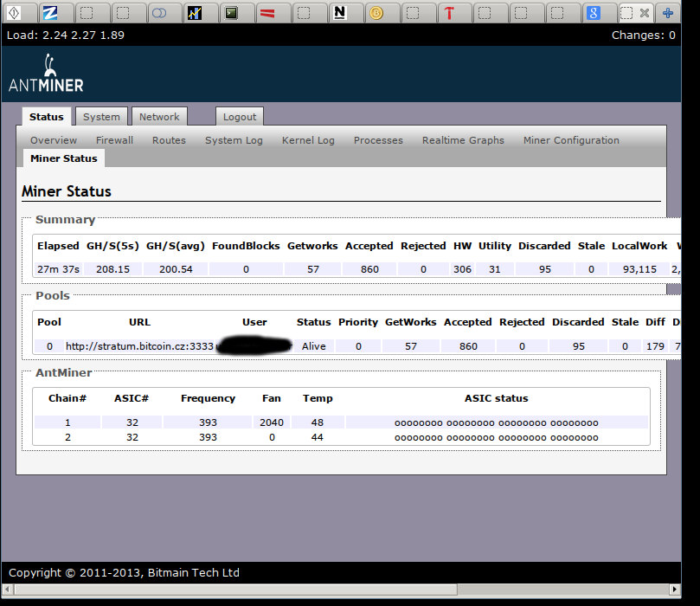Go to the Firewall page
The height and width of the screenshot is (606, 700).
[114, 140]
